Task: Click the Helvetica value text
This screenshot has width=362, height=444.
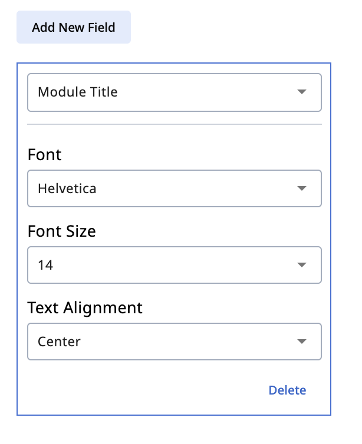Action: 67,189
